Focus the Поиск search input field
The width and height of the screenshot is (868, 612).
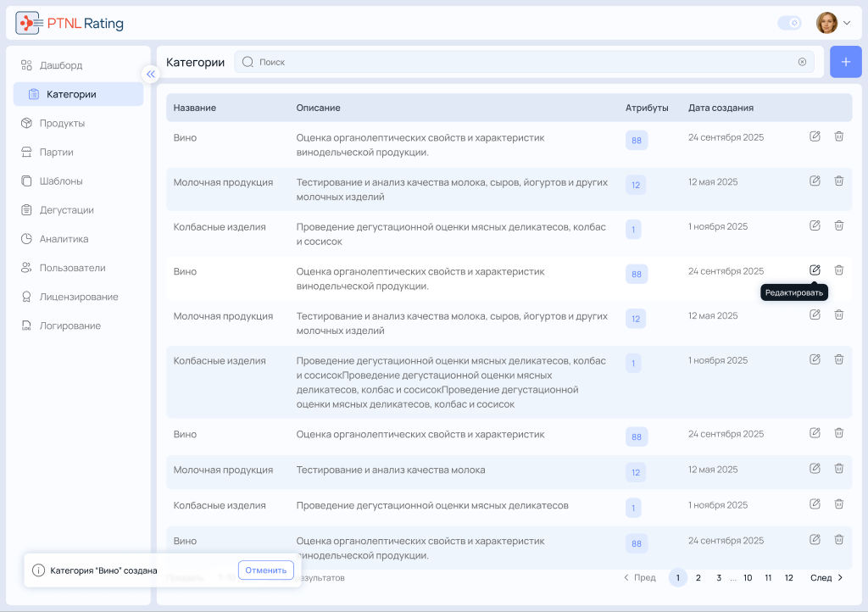tap(524, 62)
